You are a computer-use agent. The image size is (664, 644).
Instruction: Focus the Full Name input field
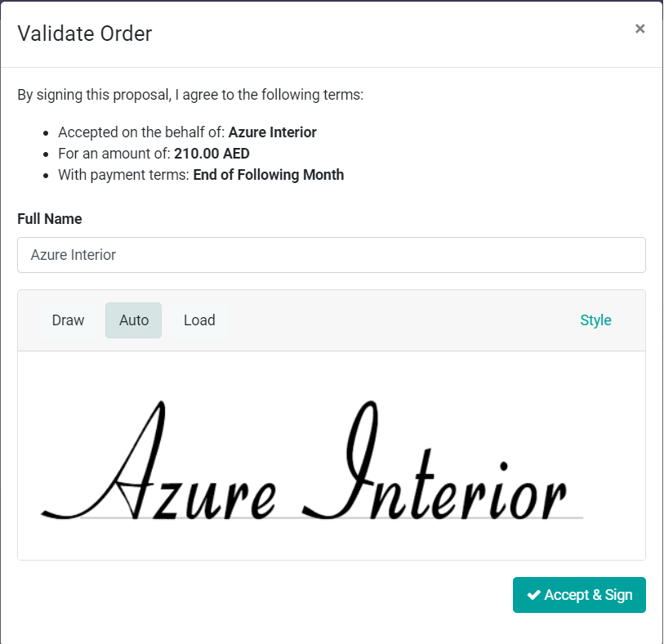(331, 255)
